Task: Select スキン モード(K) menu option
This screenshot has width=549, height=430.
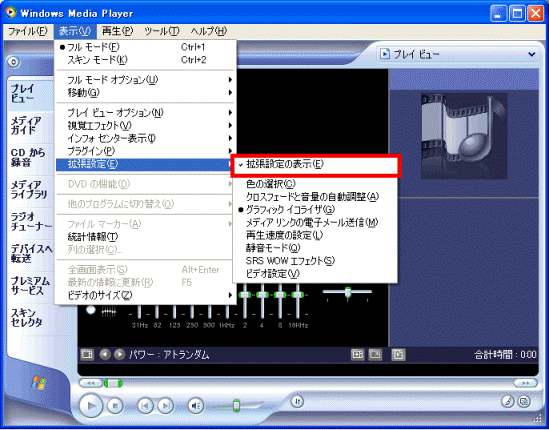Action: 145,60
